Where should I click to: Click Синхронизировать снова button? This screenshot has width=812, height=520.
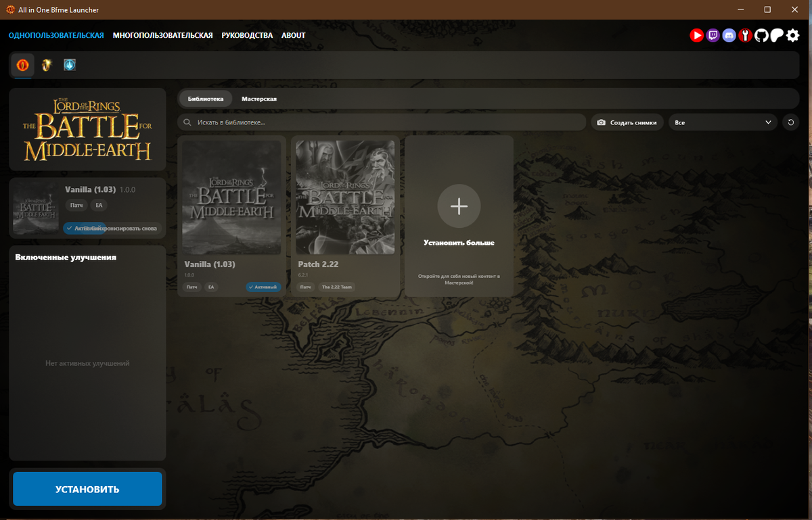pyautogui.click(x=127, y=229)
